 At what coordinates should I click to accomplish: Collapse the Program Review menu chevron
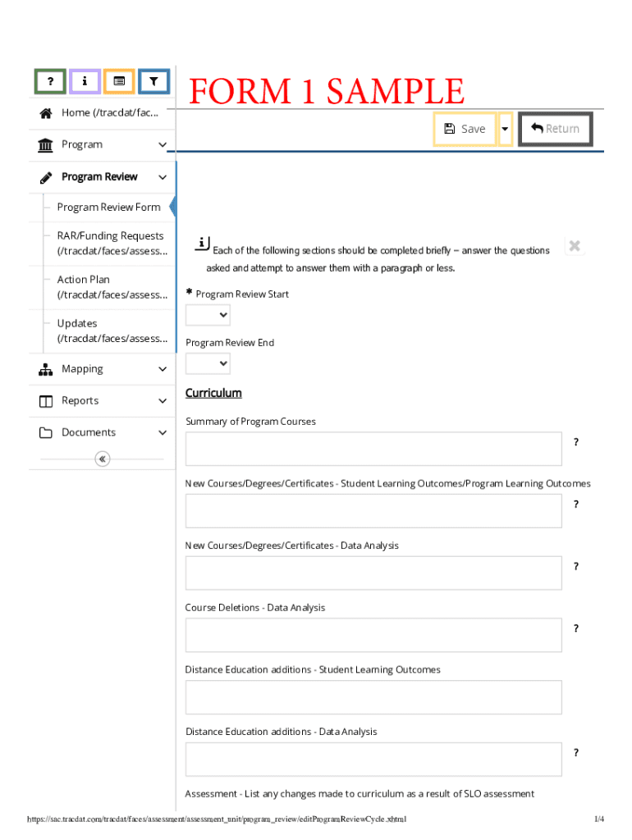(163, 177)
